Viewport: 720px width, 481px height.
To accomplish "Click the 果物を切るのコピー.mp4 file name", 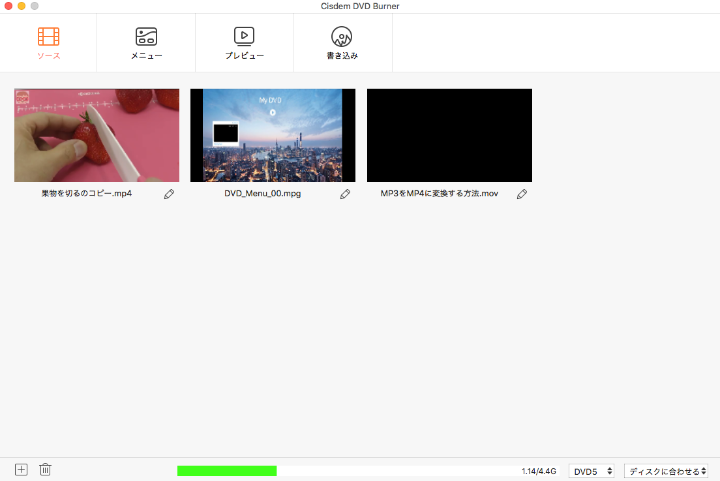I will pyautogui.click(x=87, y=194).
